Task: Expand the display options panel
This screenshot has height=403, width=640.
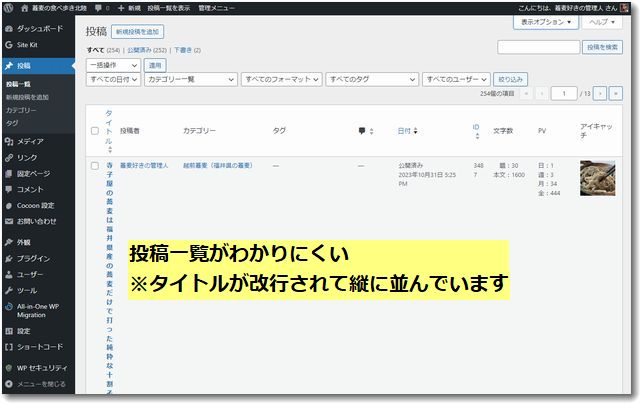Action: (546, 21)
